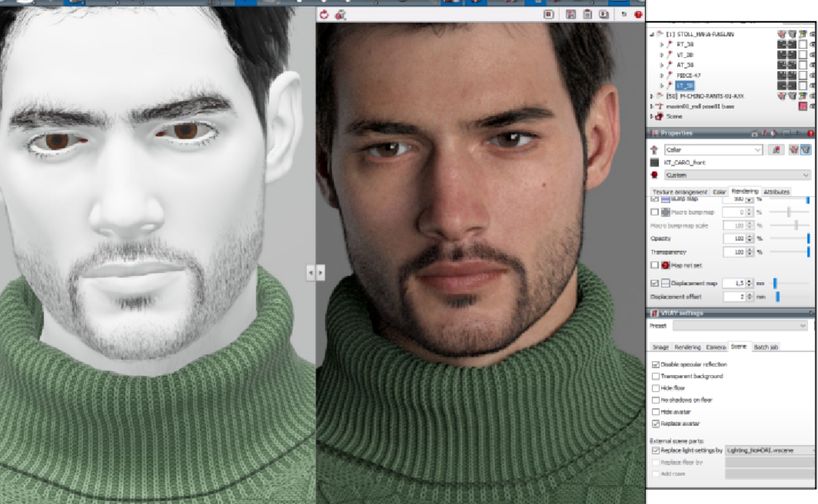Toggle Replace light settings by checkbox
Screen dimensions: 818x504
[656, 451]
